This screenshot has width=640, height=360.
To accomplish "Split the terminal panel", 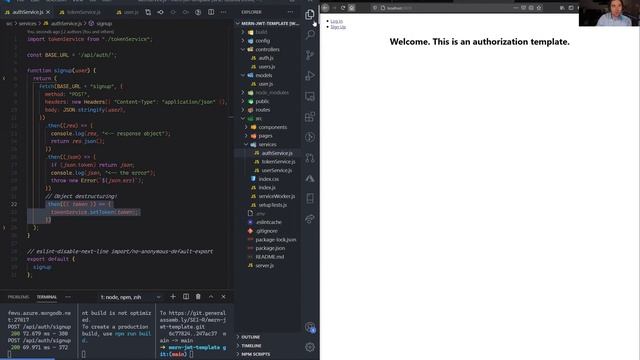I will tap(186, 297).
